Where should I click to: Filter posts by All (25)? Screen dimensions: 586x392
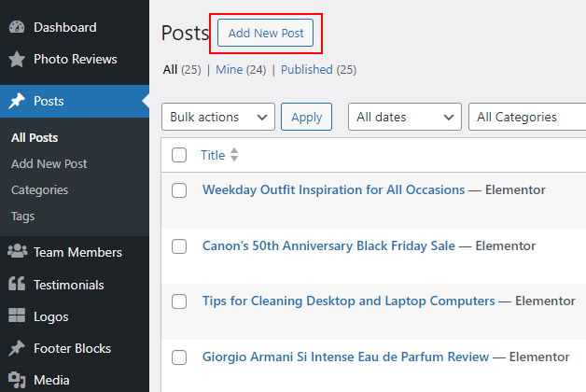(182, 69)
